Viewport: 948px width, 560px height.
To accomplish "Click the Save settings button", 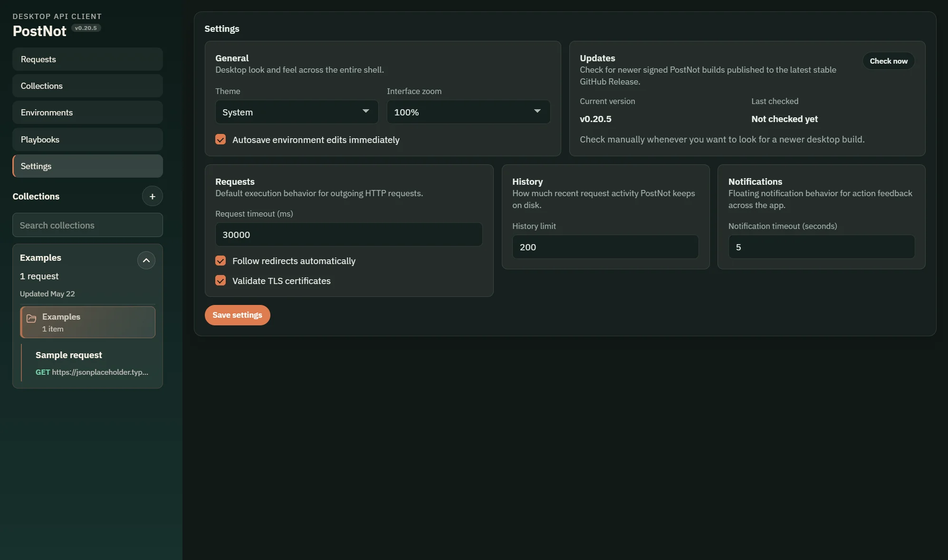I will (237, 315).
